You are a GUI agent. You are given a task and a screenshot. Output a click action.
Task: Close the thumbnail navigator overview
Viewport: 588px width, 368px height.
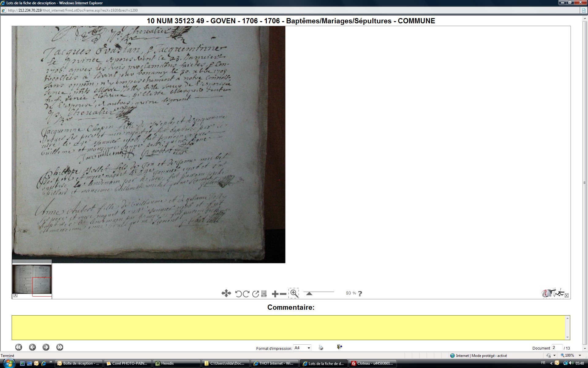point(16,295)
